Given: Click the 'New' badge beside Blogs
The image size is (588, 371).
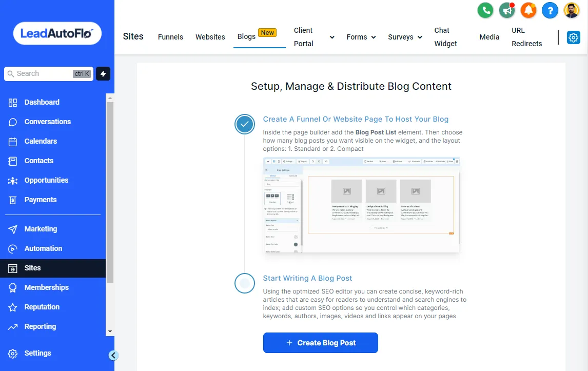Looking at the screenshot, I should click(267, 33).
